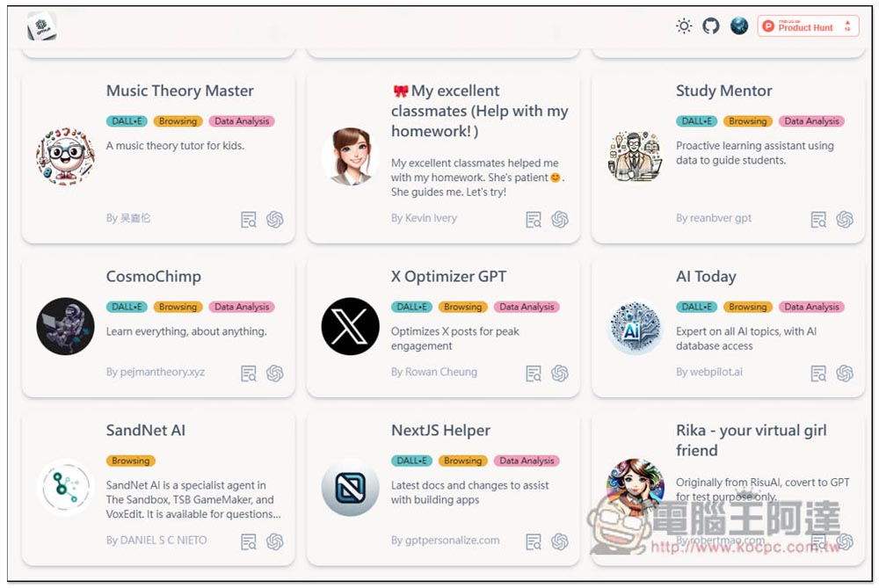The width and height of the screenshot is (879, 588).
Task: Launch CosmoChimp via the ChatGPT icon
Action: click(275, 374)
